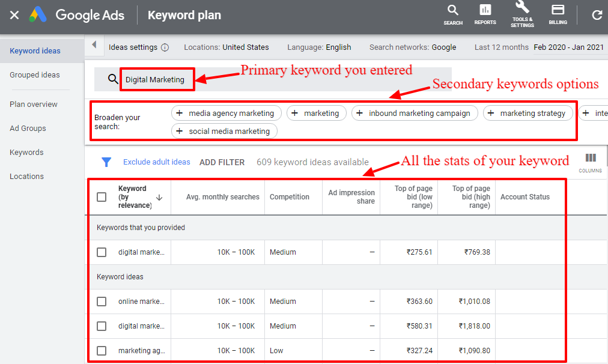Open Tools & Settings wrench icon
The height and width of the screenshot is (364, 608).
click(522, 8)
